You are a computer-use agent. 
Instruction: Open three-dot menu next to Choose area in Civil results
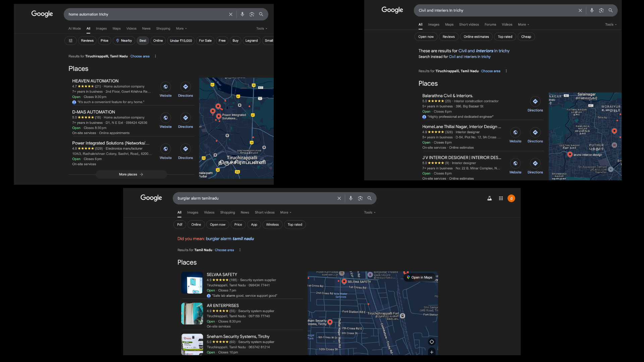pos(506,71)
